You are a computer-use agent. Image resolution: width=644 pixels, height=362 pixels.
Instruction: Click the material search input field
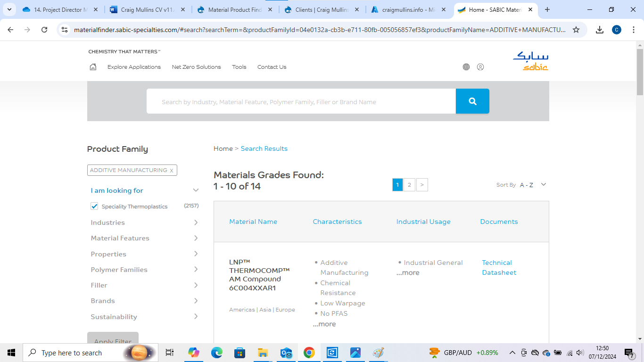tap(301, 101)
